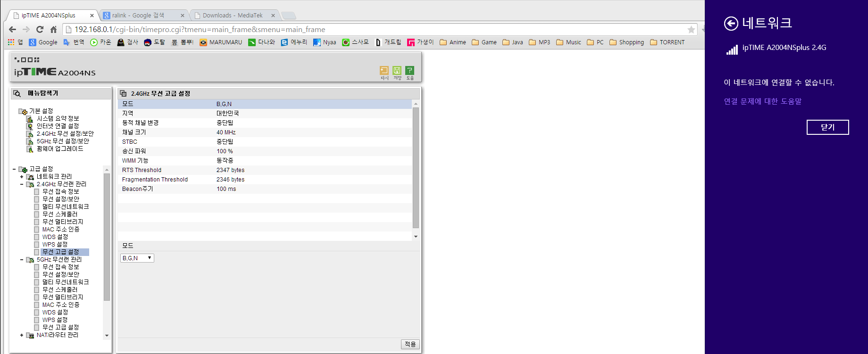Screen dimensions: 868x354
Task: Click the 닫기 button in network panel
Action: click(827, 127)
